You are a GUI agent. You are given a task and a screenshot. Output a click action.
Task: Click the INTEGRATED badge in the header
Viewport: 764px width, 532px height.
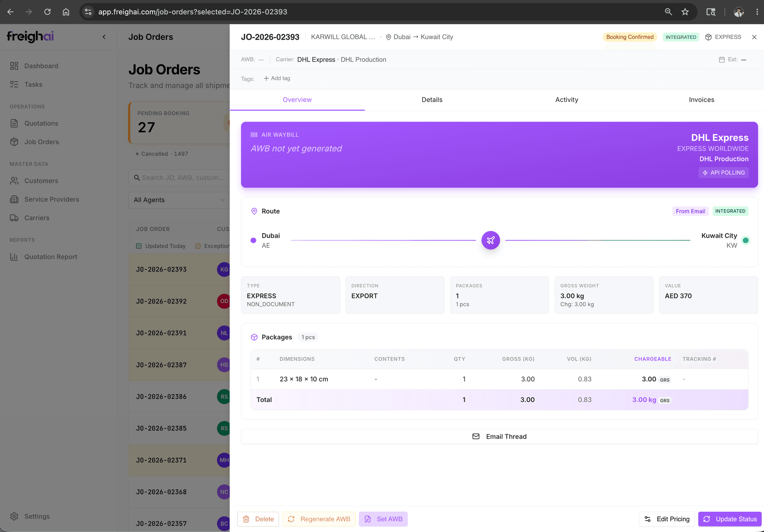point(681,37)
